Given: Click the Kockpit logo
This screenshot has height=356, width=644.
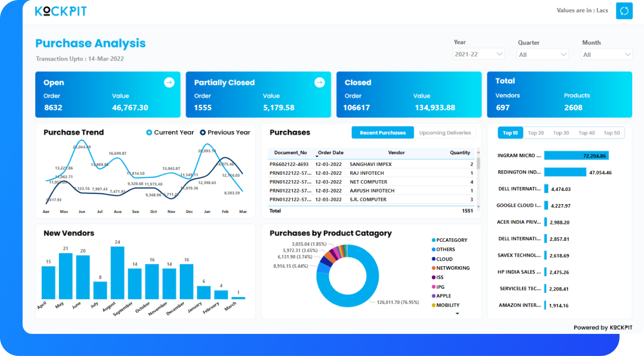Looking at the screenshot, I should pos(61,11).
